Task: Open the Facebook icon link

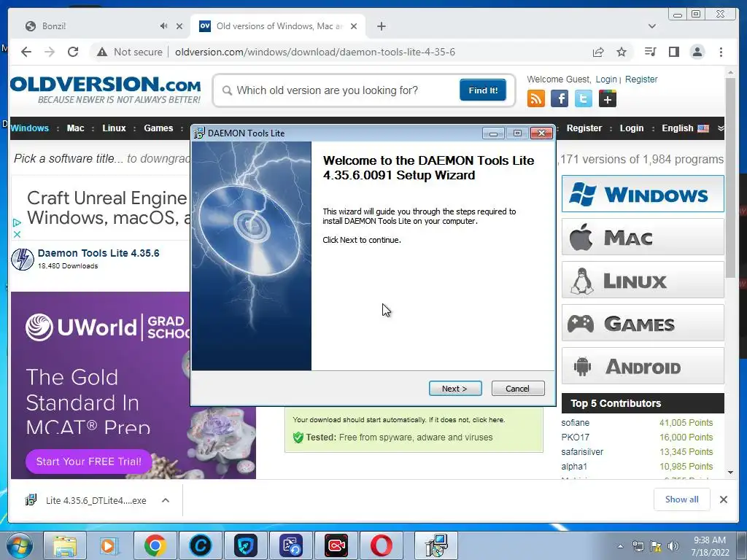Action: pyautogui.click(x=560, y=98)
